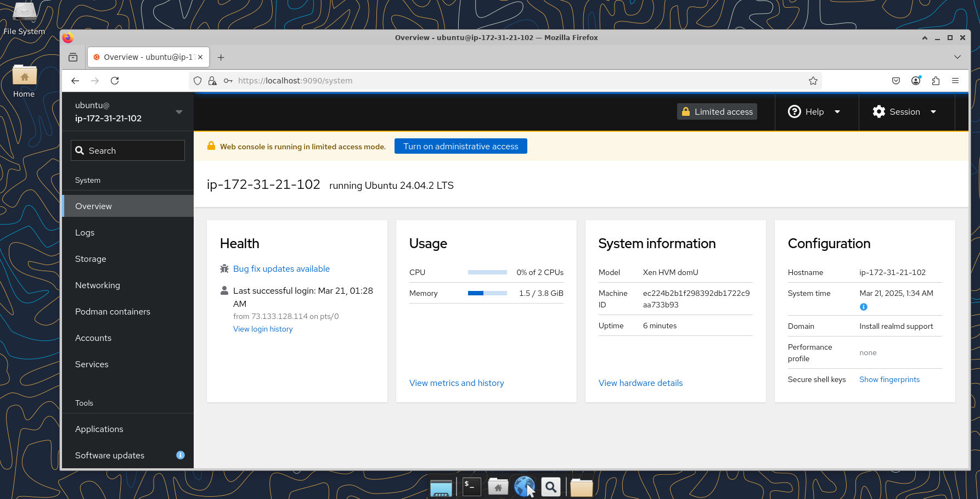The image size is (980, 499).
Task: Open the Home folder desktop icon
Action: (x=24, y=81)
